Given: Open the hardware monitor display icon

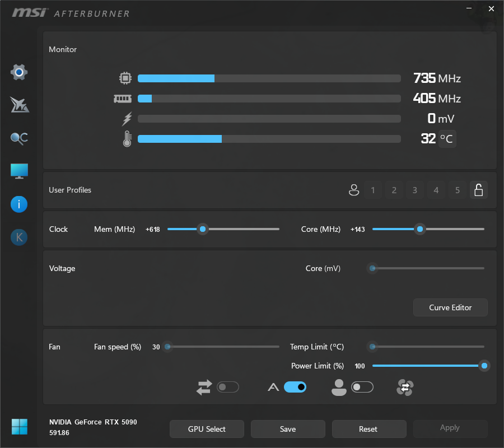Looking at the screenshot, I should (18, 171).
